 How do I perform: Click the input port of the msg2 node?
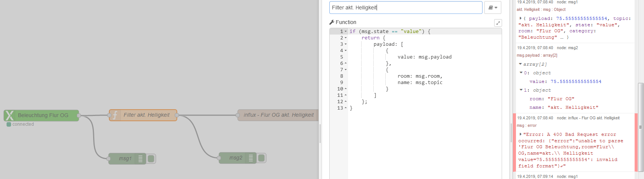(x=219, y=158)
